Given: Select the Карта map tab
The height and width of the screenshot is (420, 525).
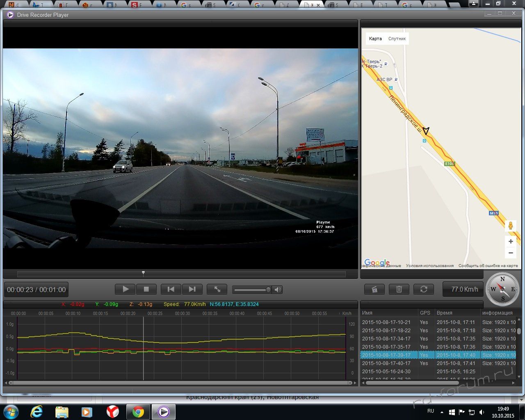Looking at the screenshot, I should click(375, 39).
